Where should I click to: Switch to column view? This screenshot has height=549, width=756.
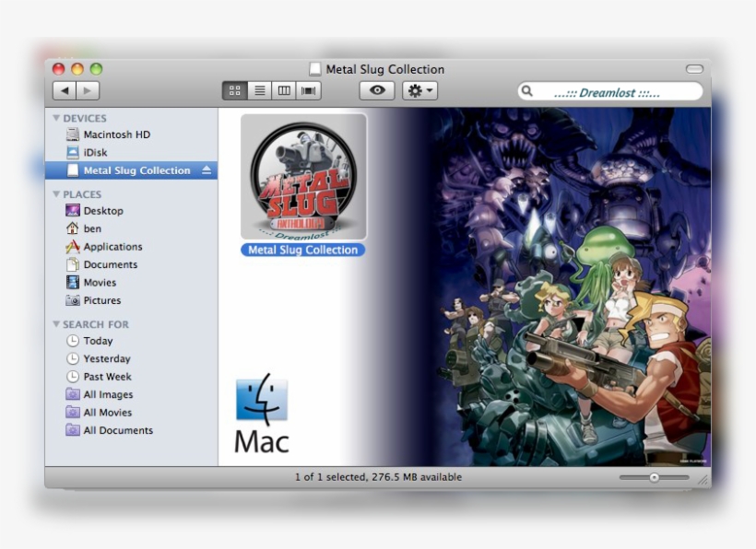point(284,90)
